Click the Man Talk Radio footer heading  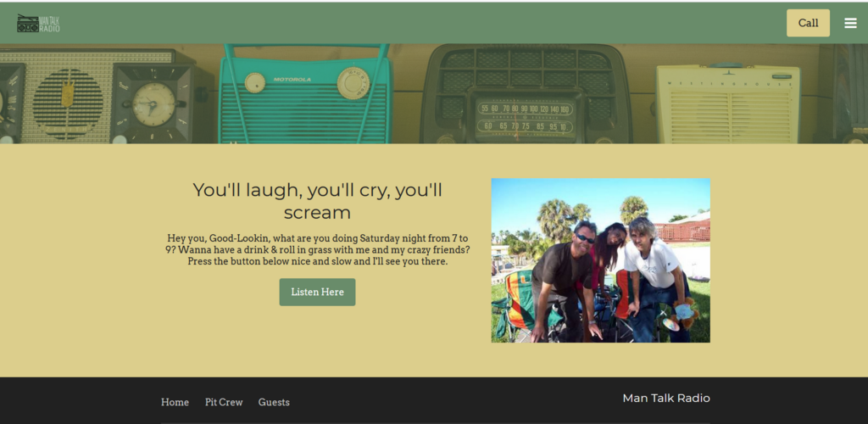coord(665,398)
